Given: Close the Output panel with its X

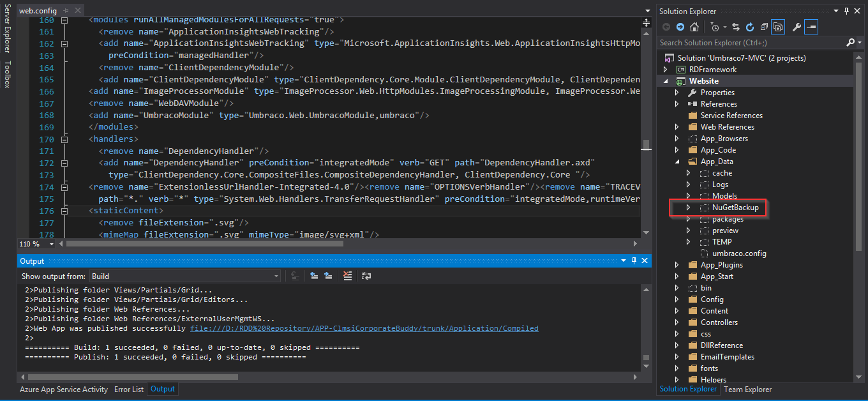Looking at the screenshot, I should click(645, 261).
